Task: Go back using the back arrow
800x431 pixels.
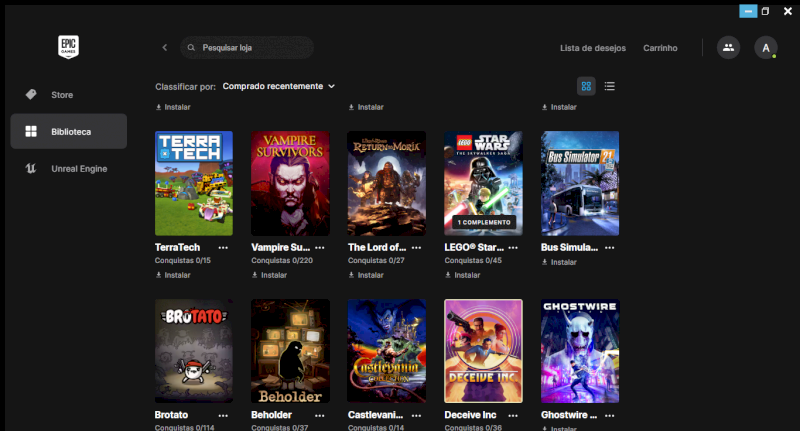Action: [x=165, y=47]
